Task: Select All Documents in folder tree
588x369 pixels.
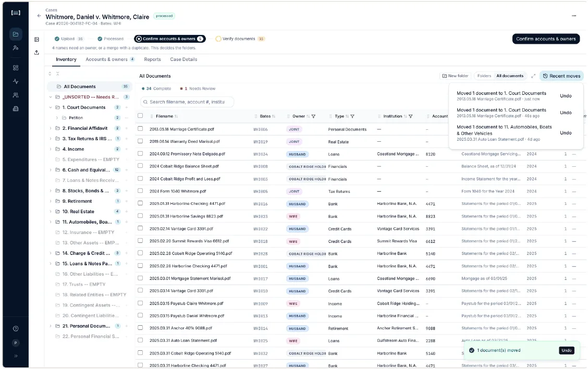Action: pos(90,87)
